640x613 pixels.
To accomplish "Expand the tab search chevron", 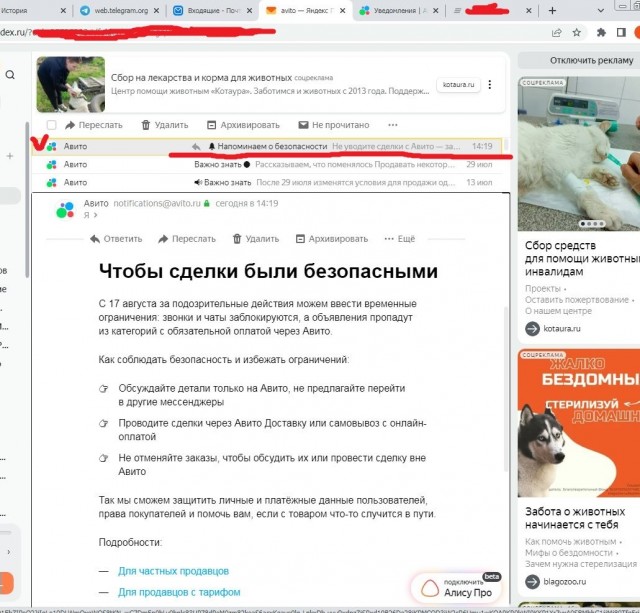I will pos(600,11).
